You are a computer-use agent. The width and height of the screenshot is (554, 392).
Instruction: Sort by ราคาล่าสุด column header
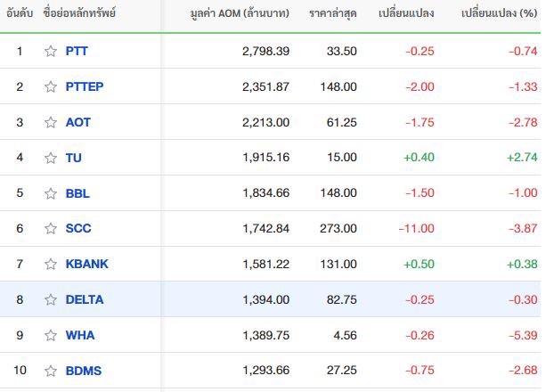tap(333, 13)
